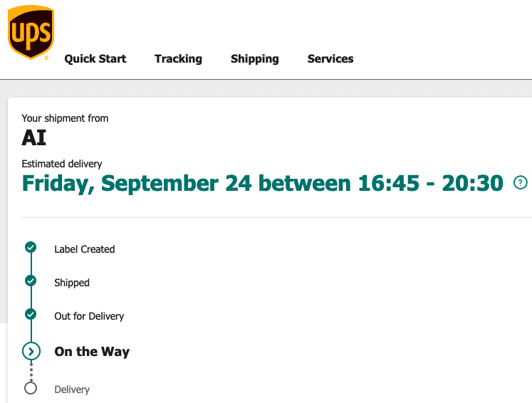532x403 pixels.
Task: Click the Label Created checkmark icon
Action: [31, 248]
